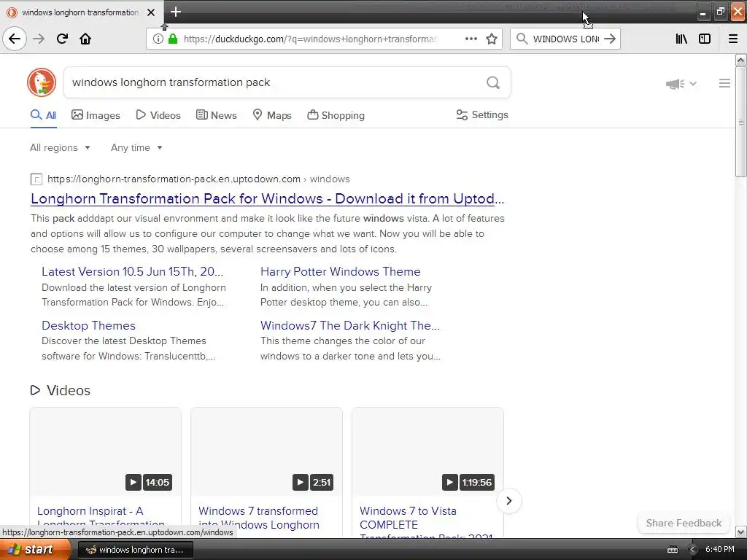Open the Any time filter dropdown
Screen dimensions: 747x560
pos(136,147)
